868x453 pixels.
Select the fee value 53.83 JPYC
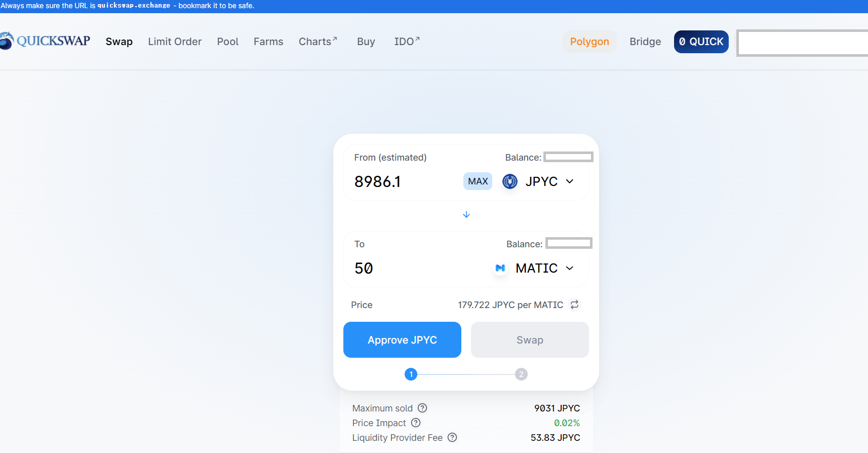[556, 438]
